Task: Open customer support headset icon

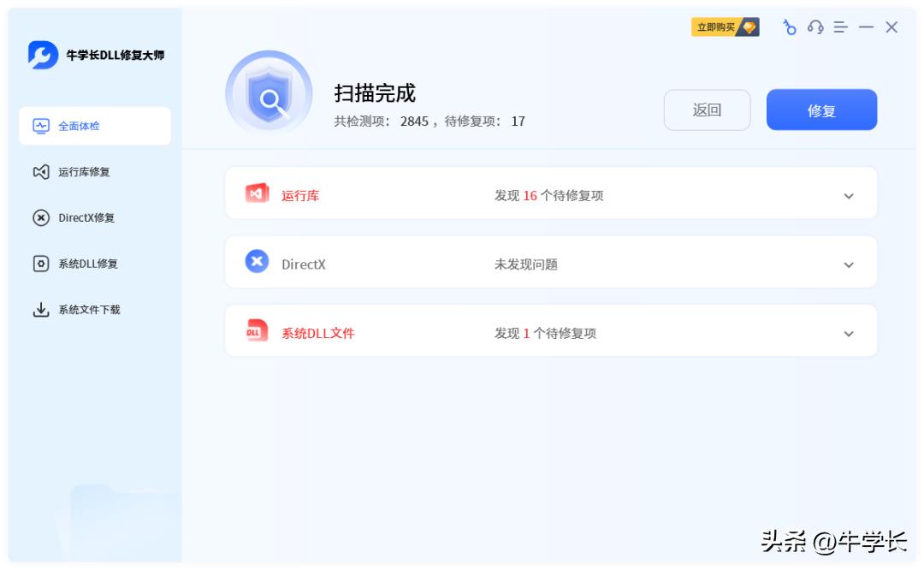Action: click(815, 27)
